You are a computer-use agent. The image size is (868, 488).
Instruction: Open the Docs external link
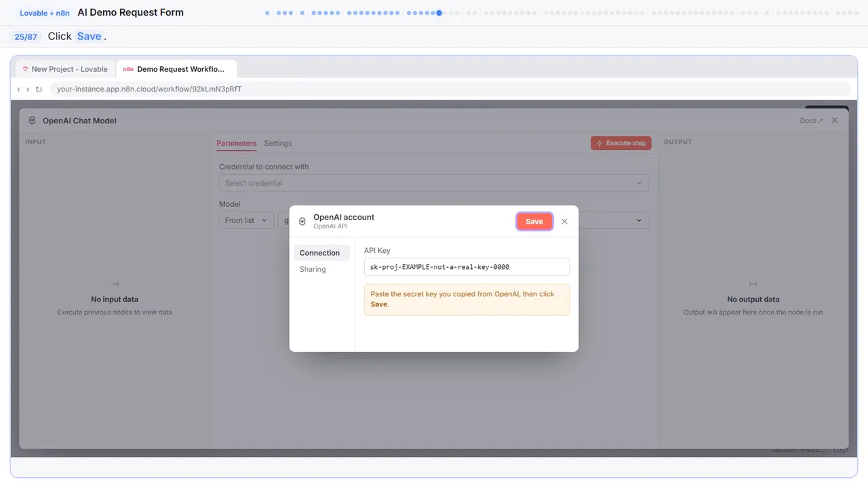coord(811,121)
